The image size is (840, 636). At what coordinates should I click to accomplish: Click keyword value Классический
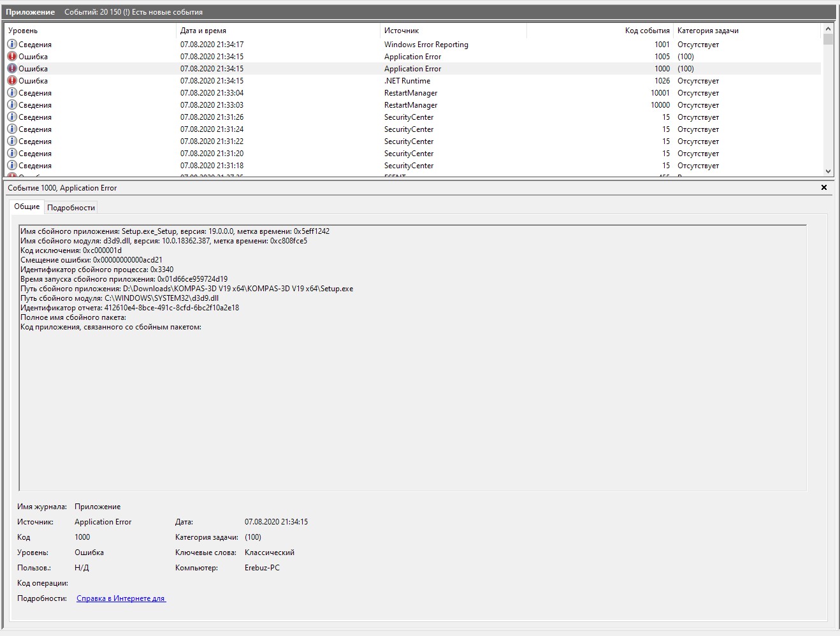(x=270, y=553)
